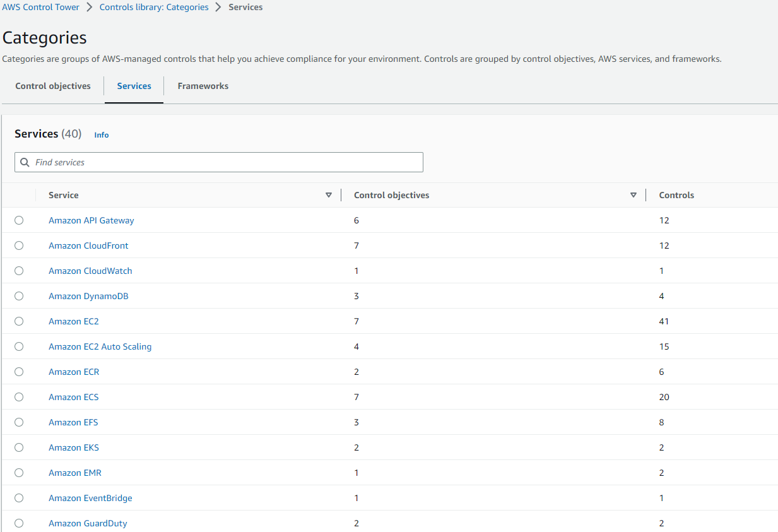This screenshot has width=778, height=532.
Task: Open the Services tab
Action: (x=134, y=86)
